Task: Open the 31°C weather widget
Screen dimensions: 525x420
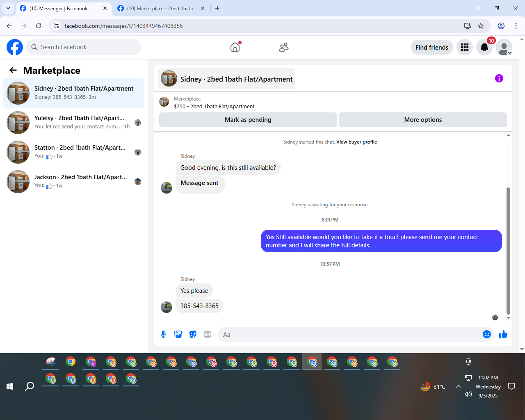Action: [433, 386]
